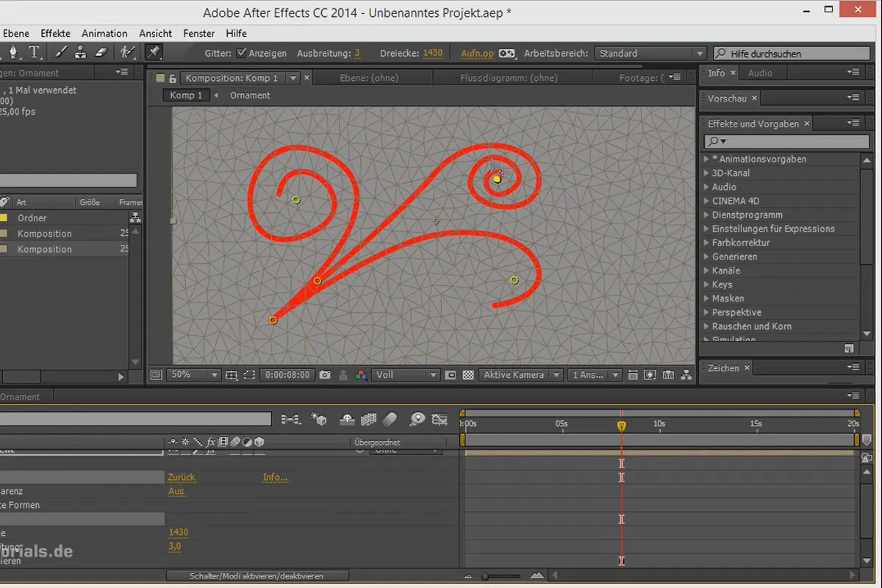Click the timeline zoom slider handle
This screenshot has height=588, width=882.
click(x=486, y=576)
